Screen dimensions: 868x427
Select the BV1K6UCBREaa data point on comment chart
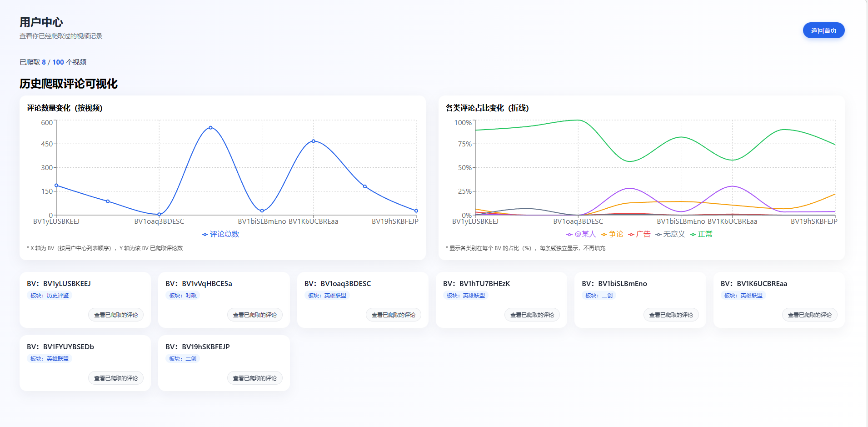click(x=313, y=141)
